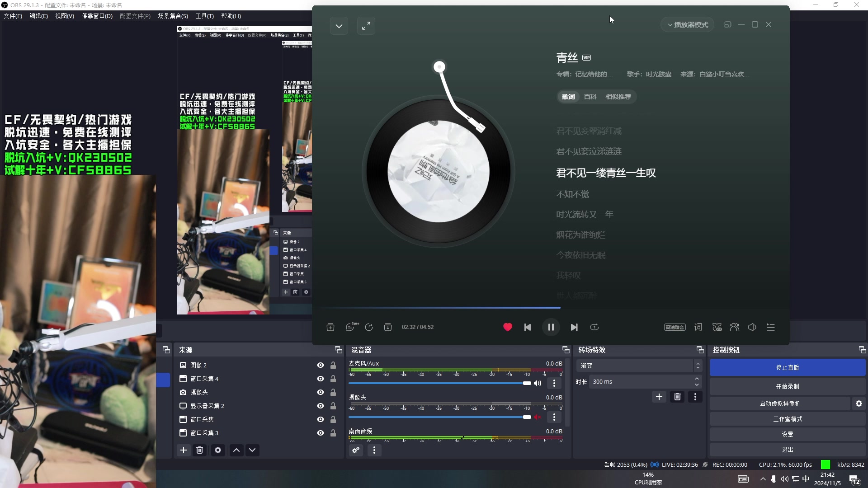This screenshot has height=488, width=868.
Task: Select the 百科 tab in music player
Action: [x=590, y=97]
